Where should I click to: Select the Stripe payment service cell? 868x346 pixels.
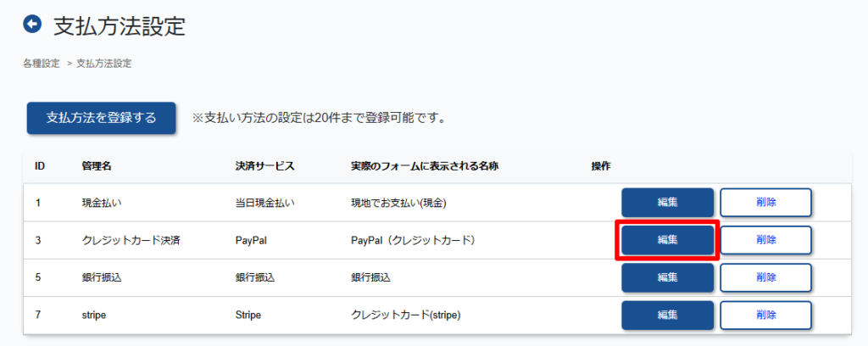(x=248, y=315)
